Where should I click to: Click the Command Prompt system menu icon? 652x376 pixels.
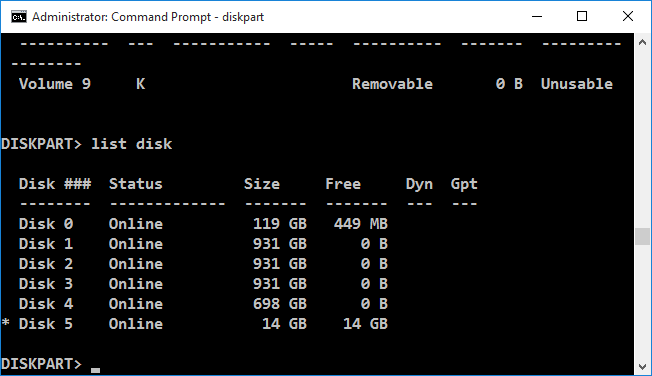pyautogui.click(x=19, y=17)
